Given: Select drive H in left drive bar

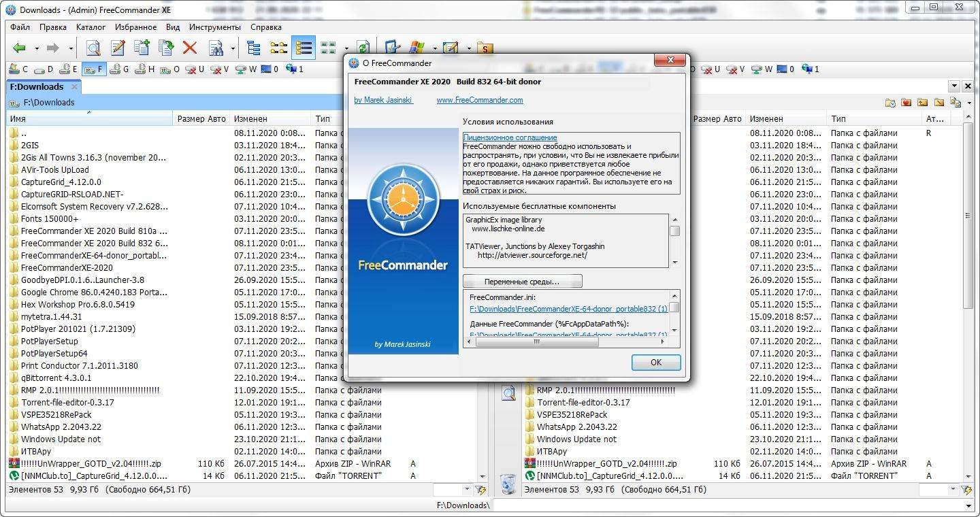Looking at the screenshot, I should (x=144, y=69).
